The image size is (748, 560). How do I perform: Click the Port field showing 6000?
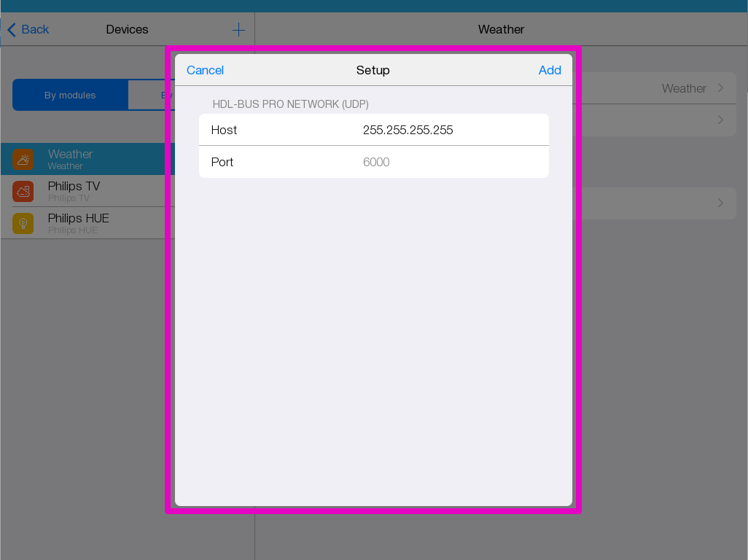376,162
